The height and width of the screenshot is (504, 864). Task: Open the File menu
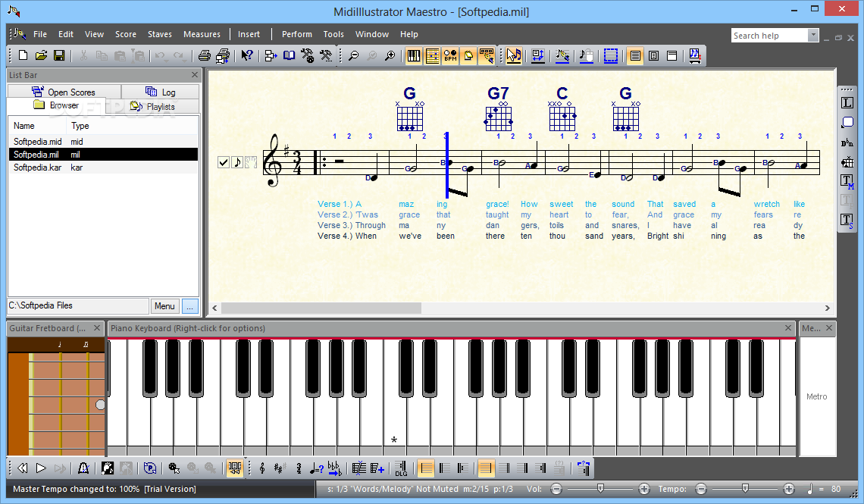[x=40, y=34]
